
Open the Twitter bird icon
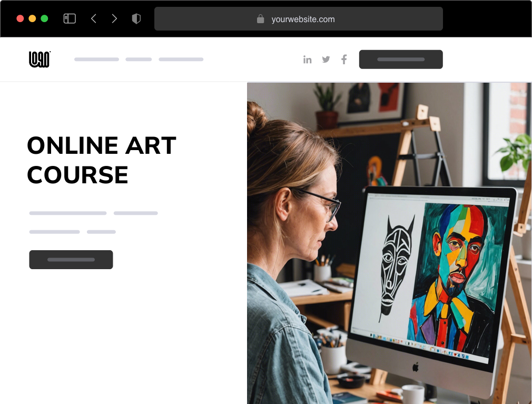coord(326,60)
